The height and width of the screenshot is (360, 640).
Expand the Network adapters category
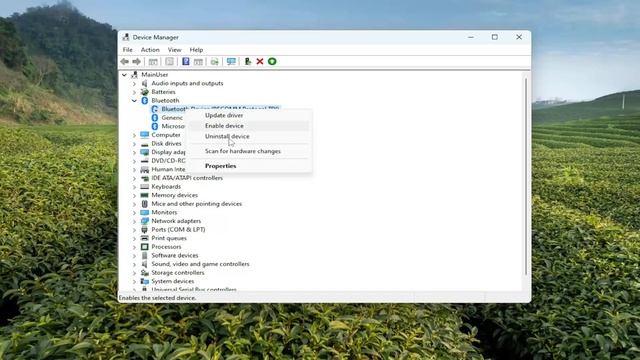coord(134,221)
